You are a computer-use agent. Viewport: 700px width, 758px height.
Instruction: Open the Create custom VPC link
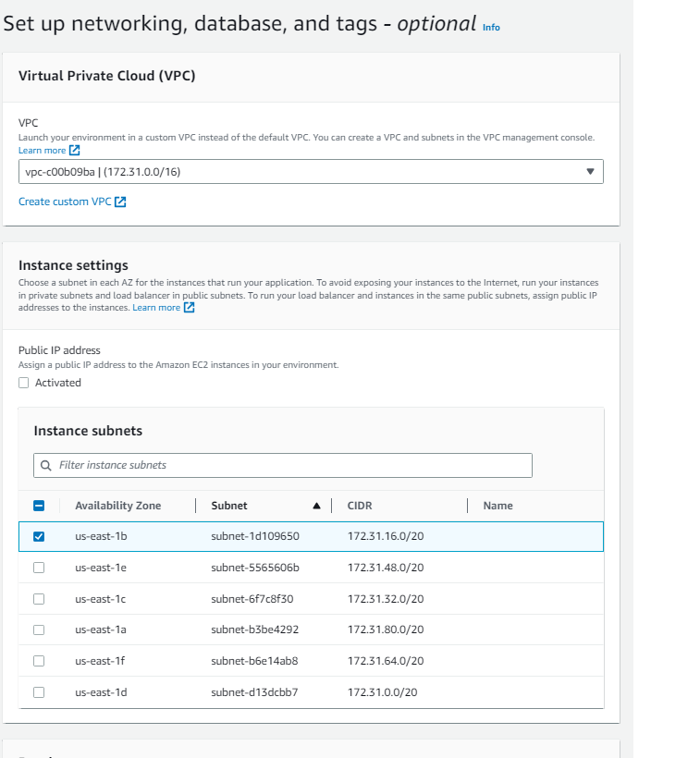point(65,202)
